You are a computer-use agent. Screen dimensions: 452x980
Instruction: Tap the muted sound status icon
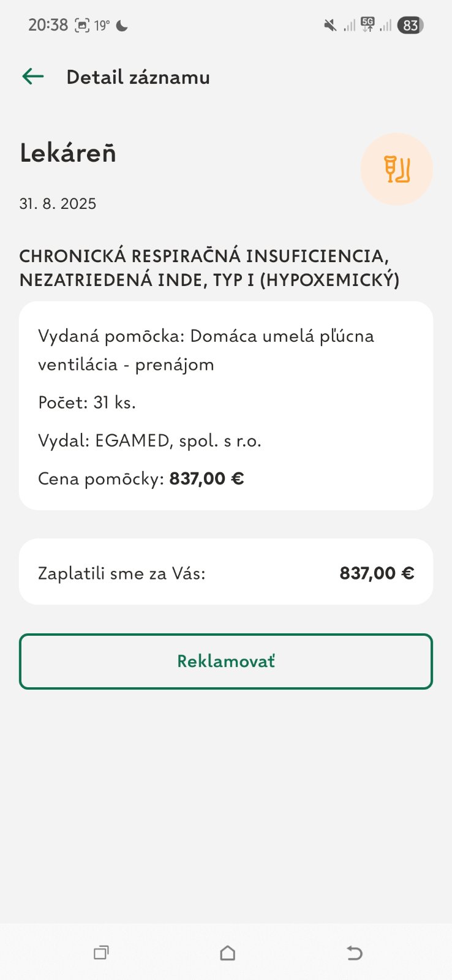(x=330, y=25)
